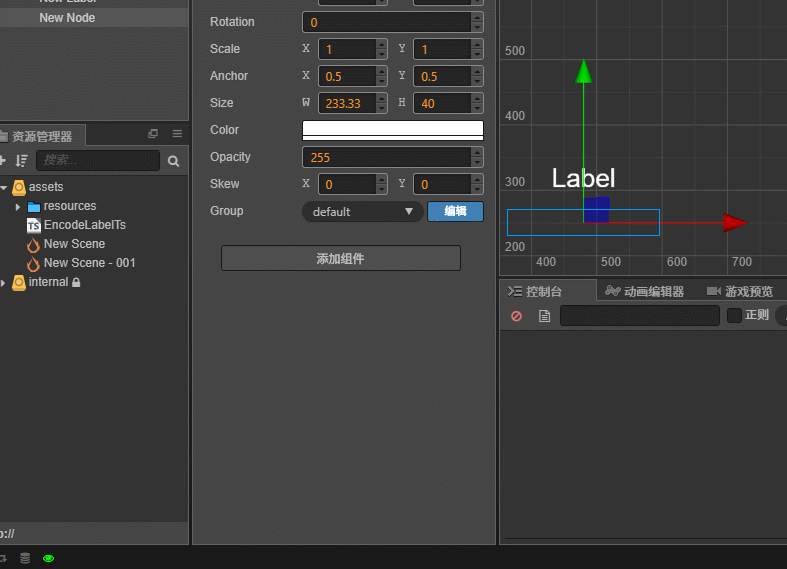Open the white Color swatch picker
Screen dimensions: 787x569
point(392,130)
